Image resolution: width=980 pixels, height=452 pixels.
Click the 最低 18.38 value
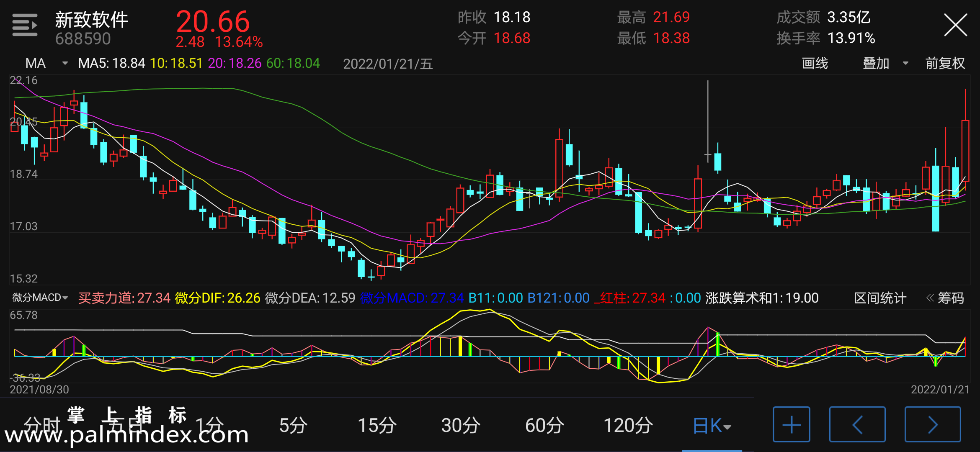[671, 38]
